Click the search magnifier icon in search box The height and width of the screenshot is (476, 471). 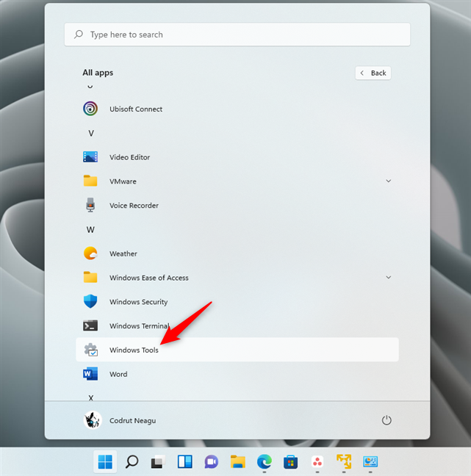click(79, 34)
